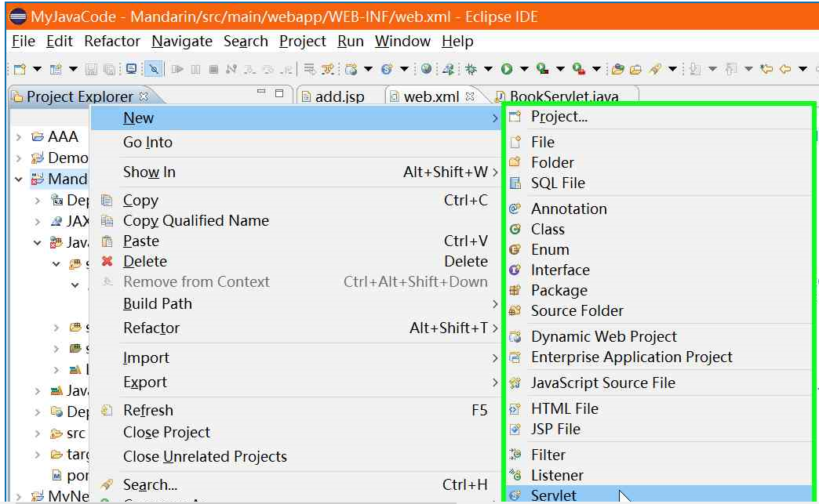Click Close Unrelated Projects menu entry
Screen dimensions: 819x504
[x=296, y=456]
